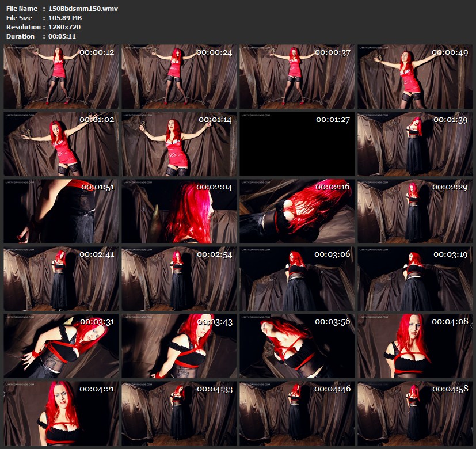Choose the frame marked 00:04:46
Image resolution: width=476 pixels, height=449 pixels.
(x=297, y=413)
